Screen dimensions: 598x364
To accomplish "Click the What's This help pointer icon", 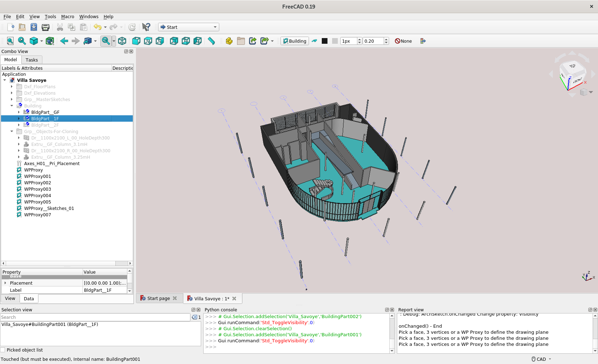I will [146, 27].
